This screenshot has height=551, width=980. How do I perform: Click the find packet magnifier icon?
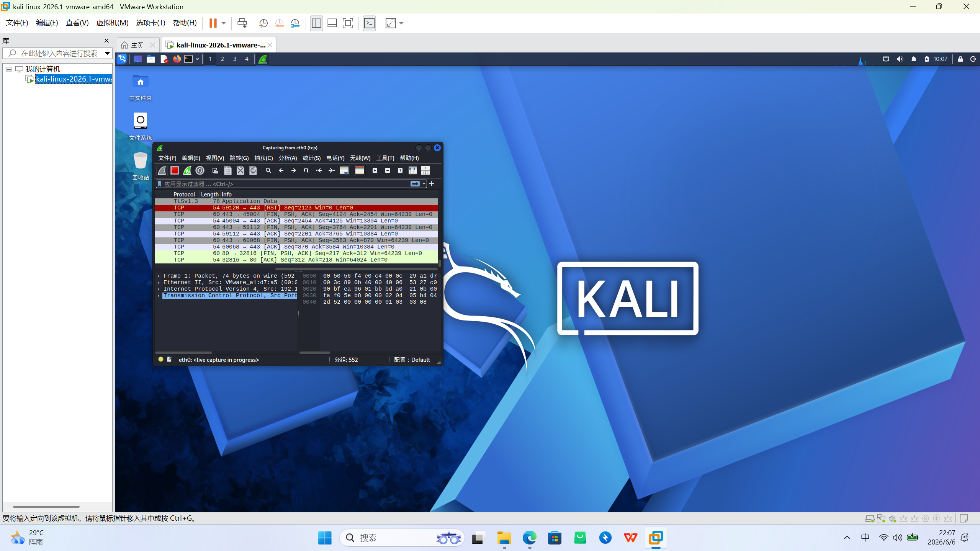point(268,170)
